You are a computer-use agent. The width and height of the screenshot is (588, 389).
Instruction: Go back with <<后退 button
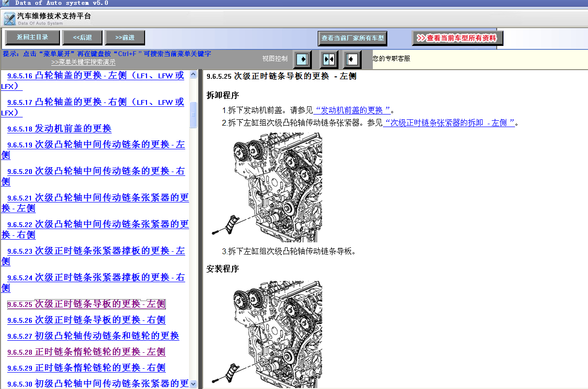click(83, 38)
